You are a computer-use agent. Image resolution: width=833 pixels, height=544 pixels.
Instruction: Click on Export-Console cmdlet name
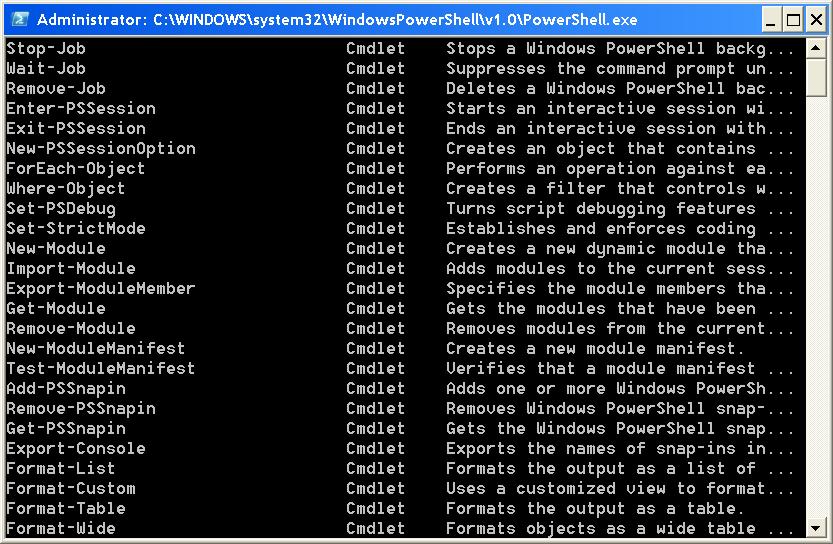(75, 449)
